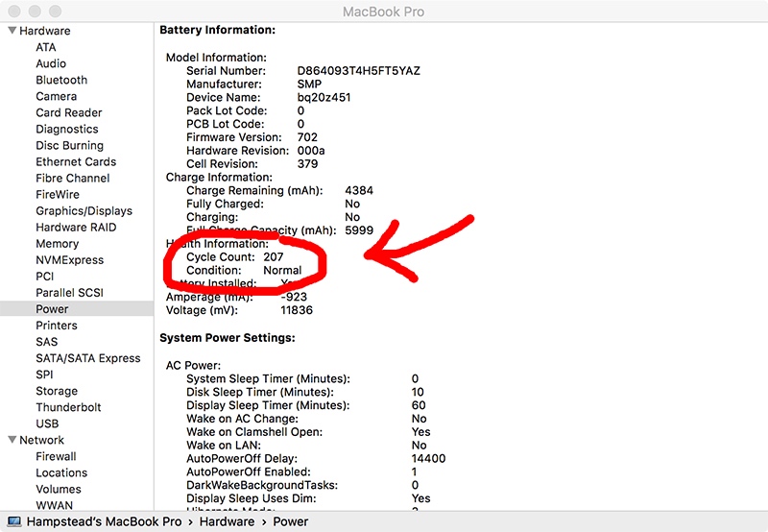Click serial number D864093T4H5FT5YAZ
768x532 pixels.
(358, 71)
